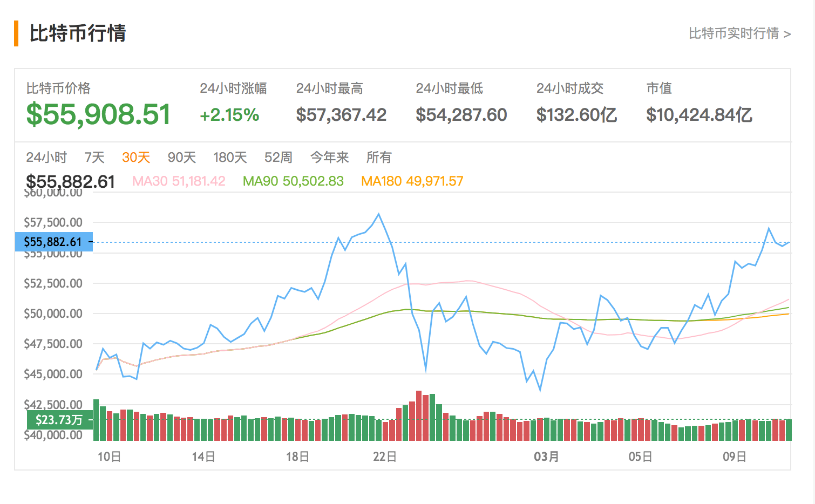Toggle the MA30 moving average legend
The height and width of the screenshot is (504, 815).
179,181
